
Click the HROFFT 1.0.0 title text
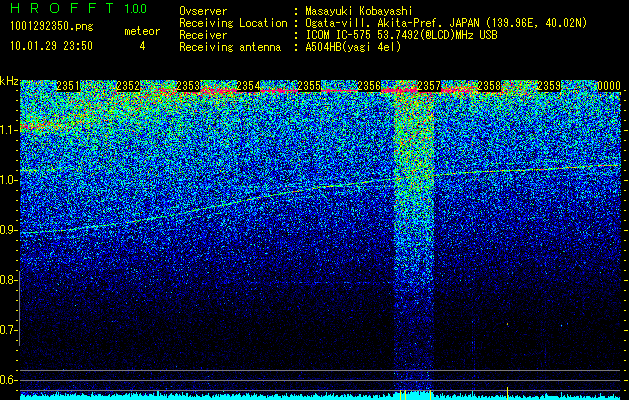coord(79,8)
